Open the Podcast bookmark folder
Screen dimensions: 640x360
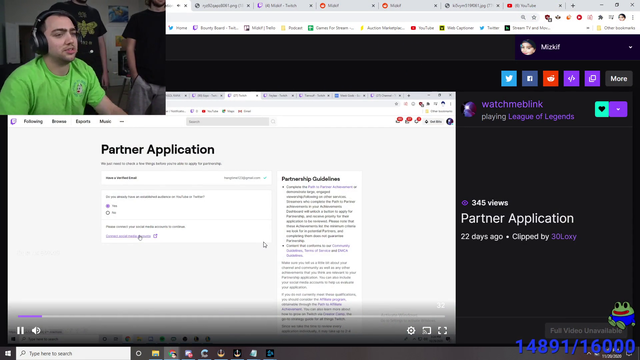pyautogui.click(x=291, y=28)
